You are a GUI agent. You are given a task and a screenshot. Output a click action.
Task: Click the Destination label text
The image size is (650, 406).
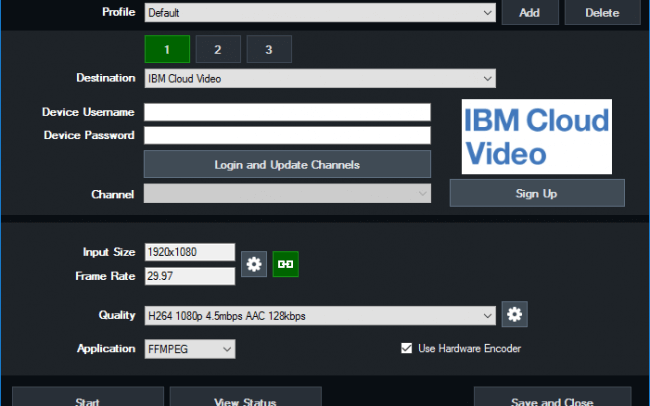pyautogui.click(x=106, y=78)
